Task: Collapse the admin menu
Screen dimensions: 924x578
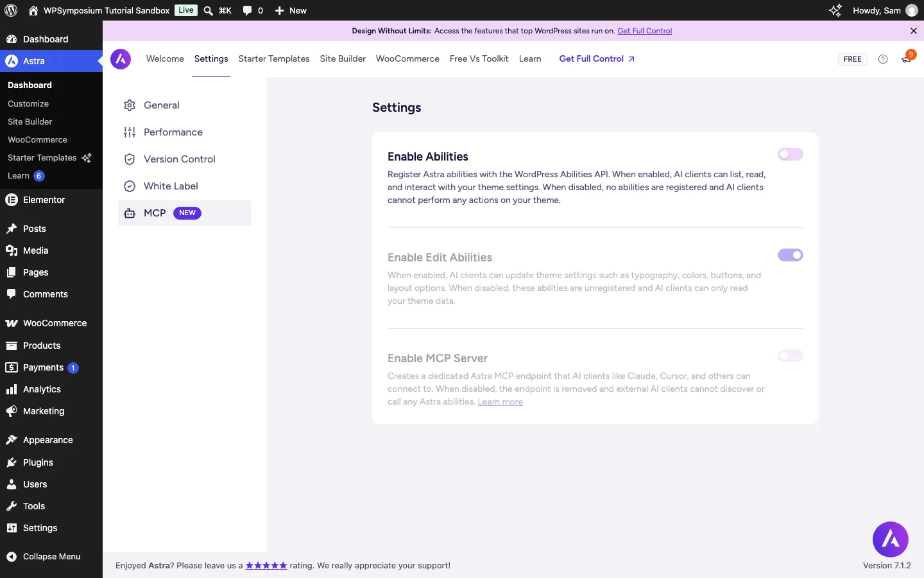Action: pyautogui.click(x=51, y=557)
